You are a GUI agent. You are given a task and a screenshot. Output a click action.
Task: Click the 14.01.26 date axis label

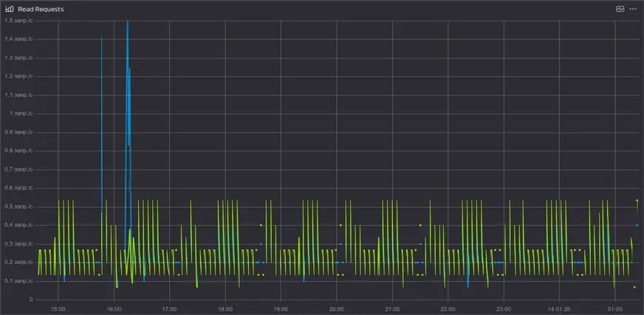click(x=559, y=308)
